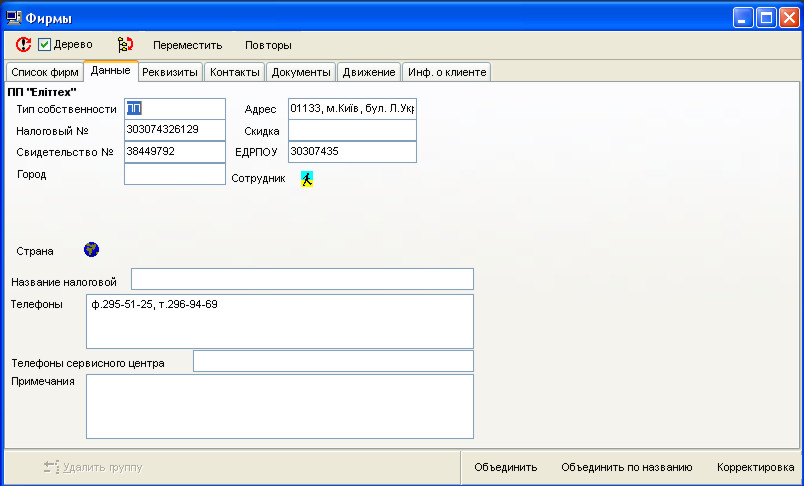The image size is (804, 486).
Task: Click the tree structure icon in toolbar
Action: (125, 45)
